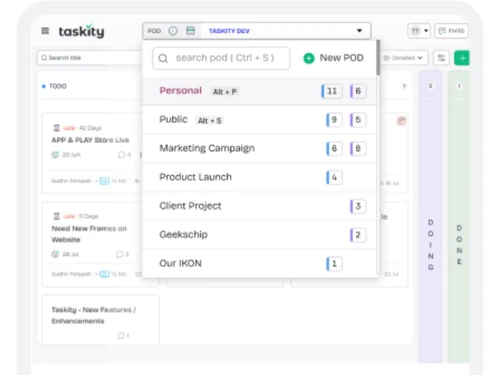Click the 25 Jun due date icon
The width and height of the screenshot is (500, 375).
[55, 155]
